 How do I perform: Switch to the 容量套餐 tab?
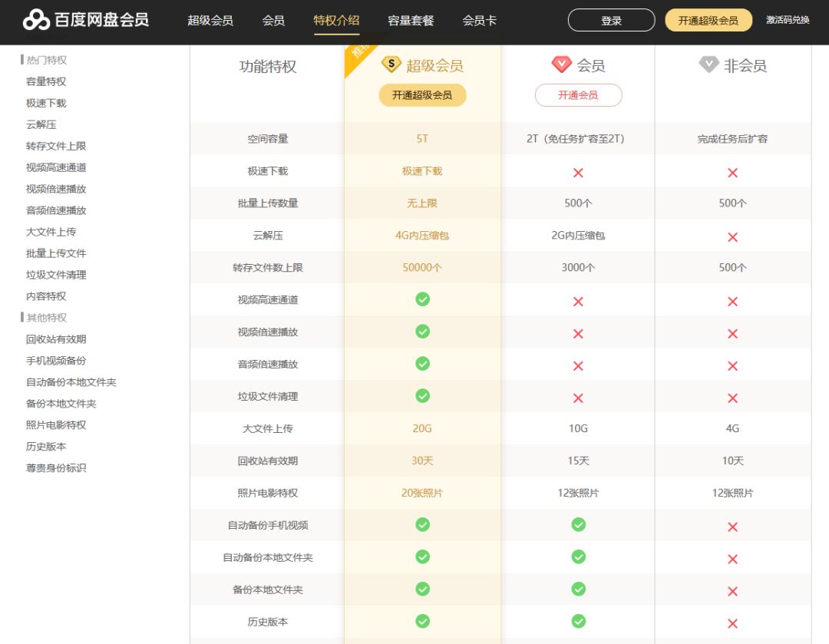click(409, 21)
